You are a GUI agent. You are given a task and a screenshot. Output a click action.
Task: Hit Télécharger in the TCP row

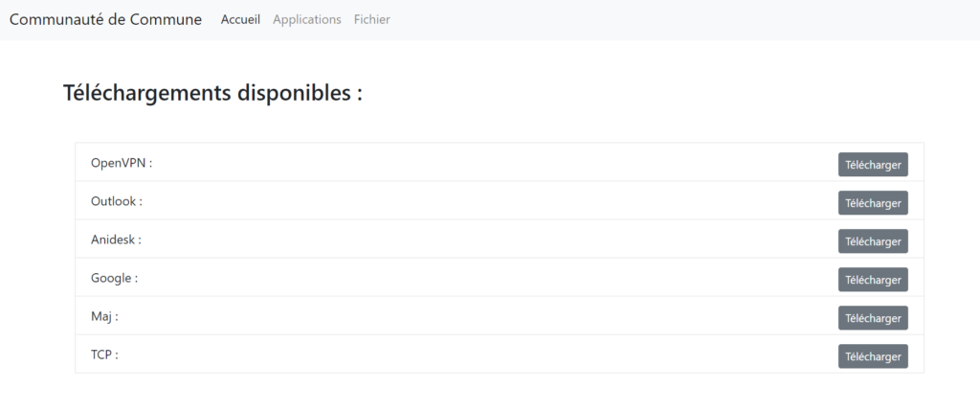873,356
